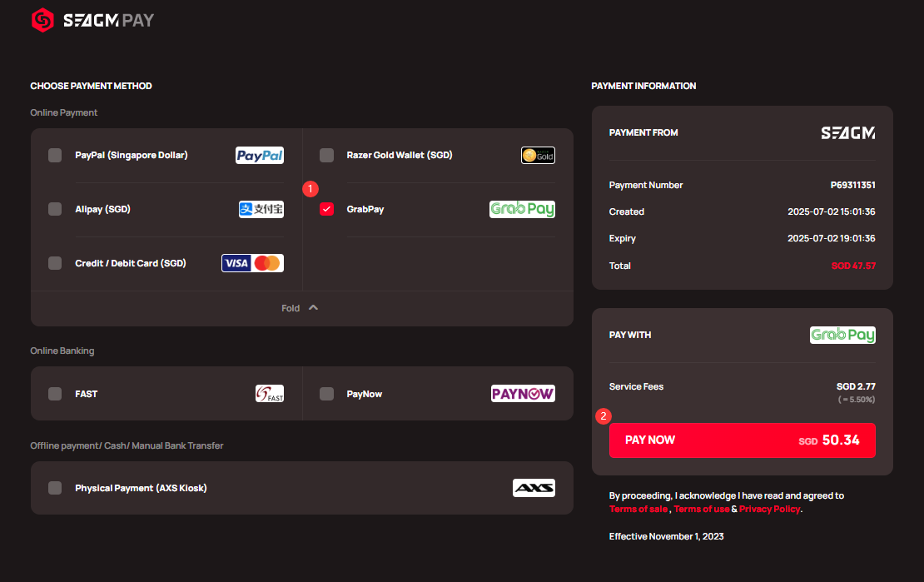The image size is (924, 582).
Task: Open the SEAGM Pay logo in the header
Action: coord(92,20)
